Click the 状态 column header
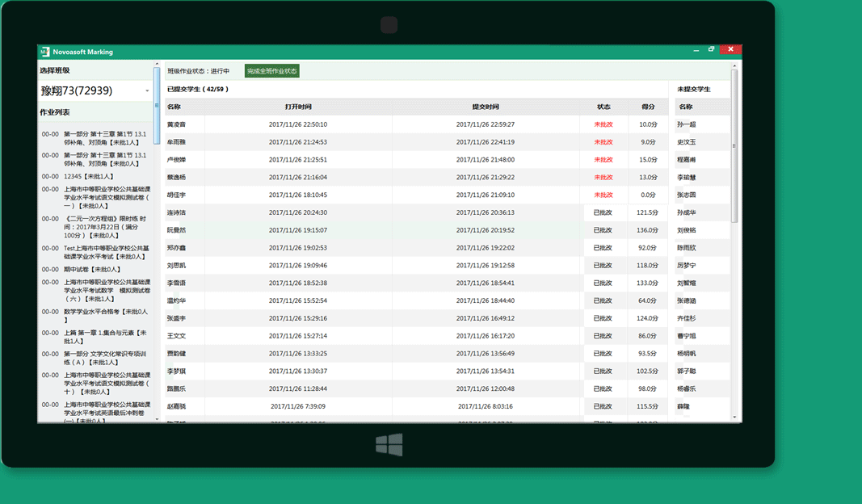Image resolution: width=862 pixels, height=504 pixels. point(603,107)
